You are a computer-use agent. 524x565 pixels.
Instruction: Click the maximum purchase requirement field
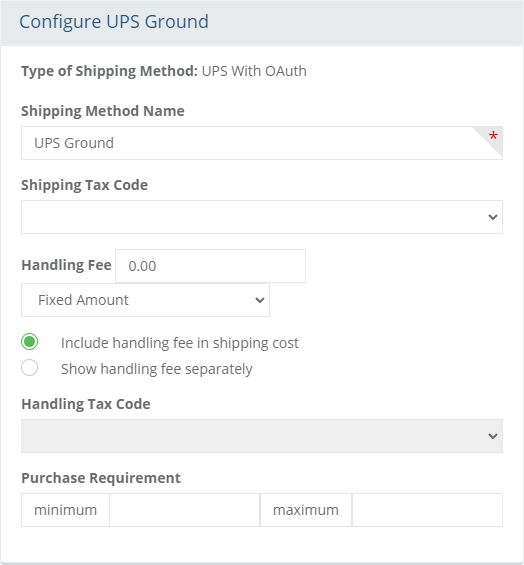427,510
